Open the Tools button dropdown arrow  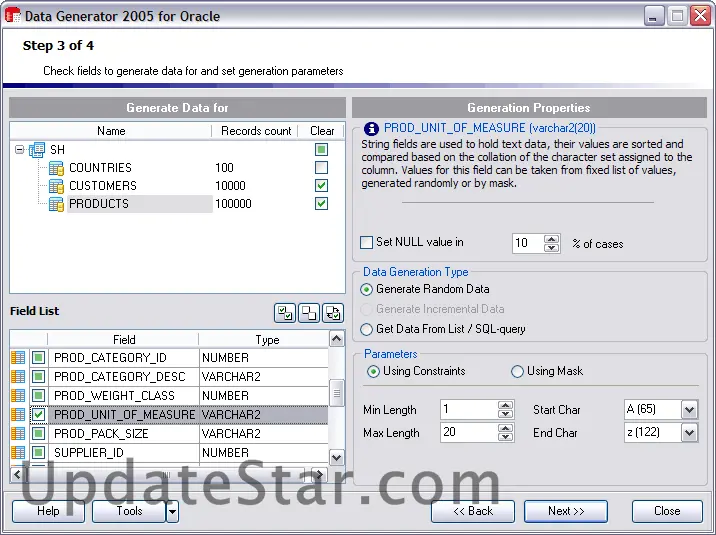tap(172, 511)
